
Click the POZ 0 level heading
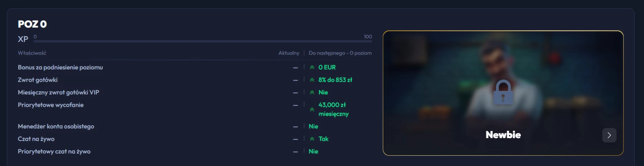pos(32,24)
